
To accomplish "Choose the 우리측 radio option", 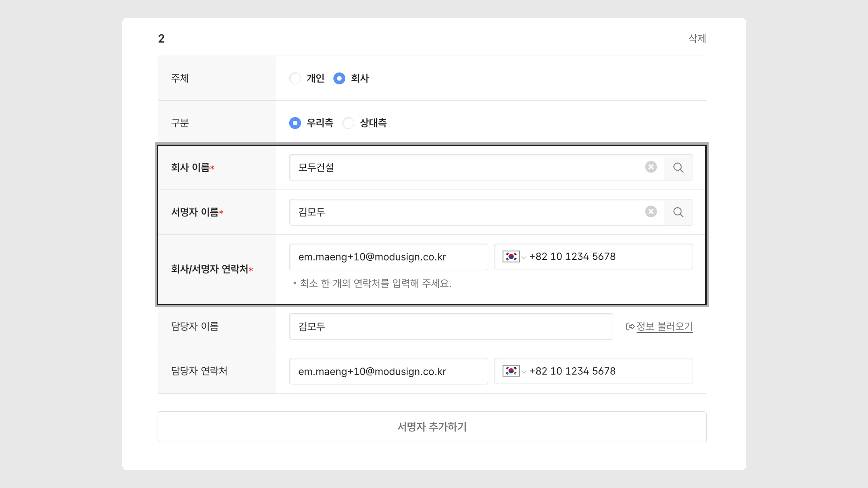I will (295, 123).
